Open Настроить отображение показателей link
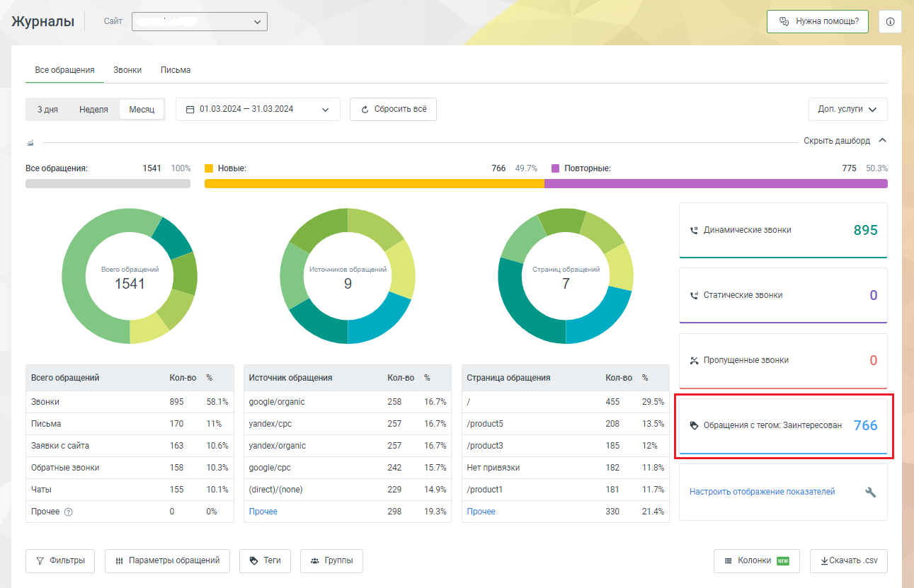This screenshot has width=914, height=588. (x=762, y=492)
